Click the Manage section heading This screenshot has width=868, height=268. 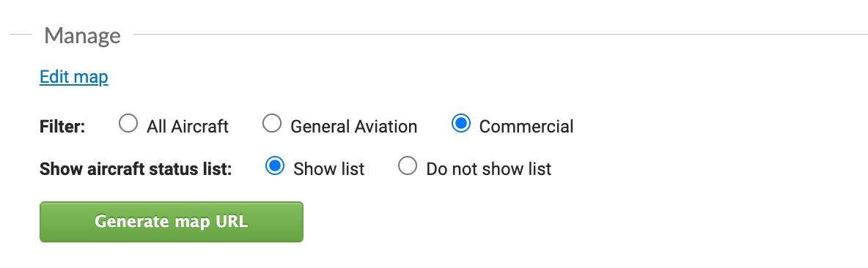(x=83, y=36)
